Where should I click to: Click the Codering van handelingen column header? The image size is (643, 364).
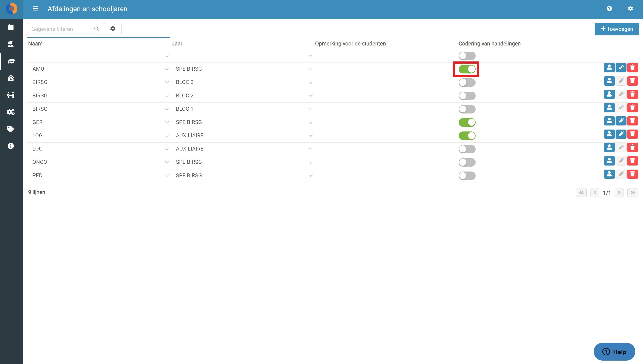point(489,43)
